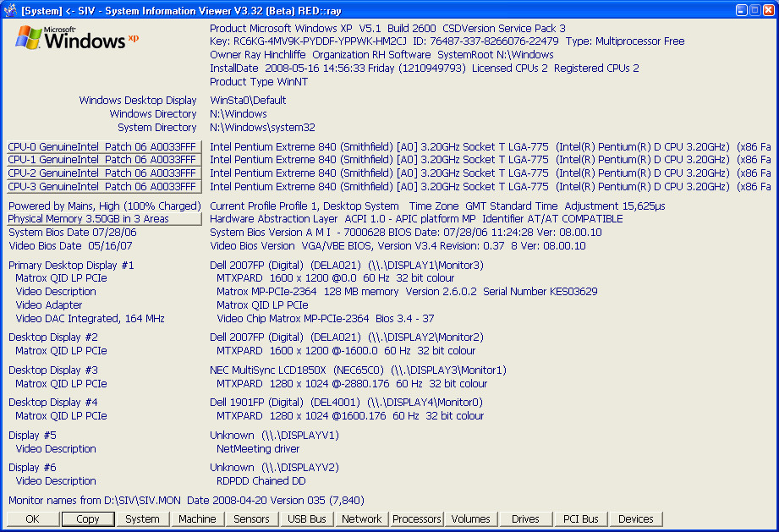Click the Matrox MP-PCIe-2364 128 MB memory line
Image resolution: width=779 pixels, height=532 pixels.
point(407,292)
